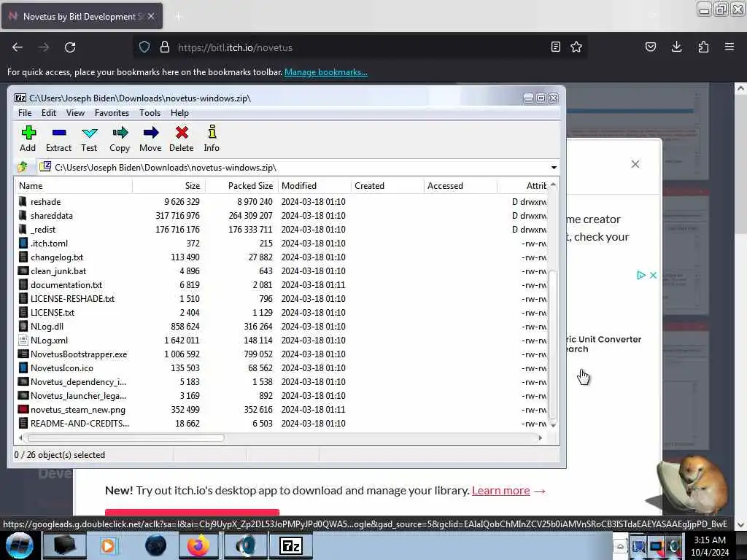Go up one folder level icon
The width and height of the screenshot is (747, 560).
pos(23,167)
